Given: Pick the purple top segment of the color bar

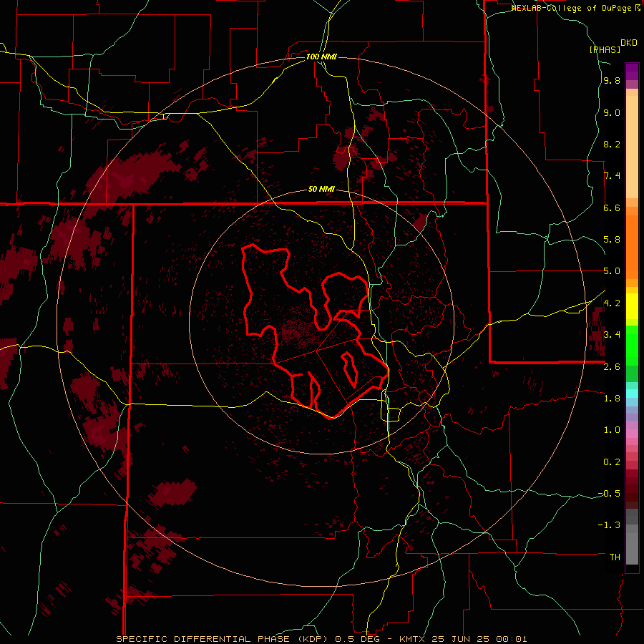Looking at the screenshot, I should pos(632,72).
